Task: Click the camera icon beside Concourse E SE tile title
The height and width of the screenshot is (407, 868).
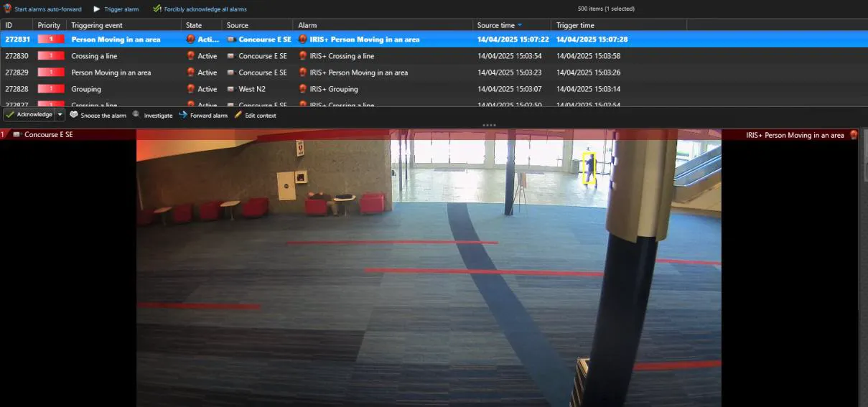Action: (x=17, y=135)
